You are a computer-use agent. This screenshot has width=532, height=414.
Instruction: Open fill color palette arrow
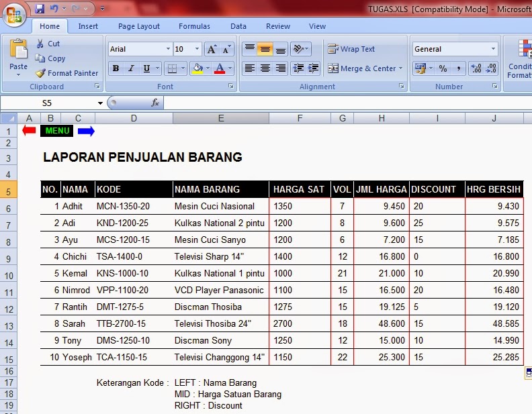pos(208,68)
